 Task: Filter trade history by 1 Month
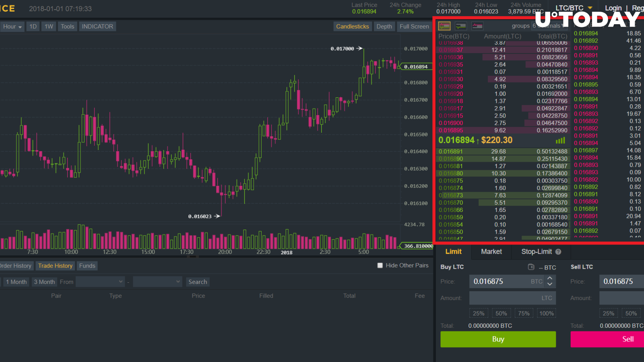(17, 282)
